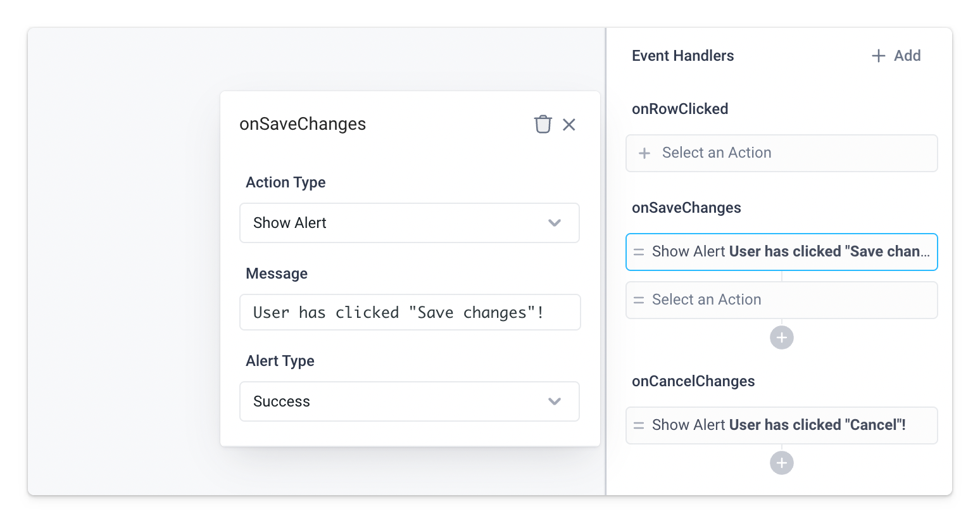
Task: Click the trash icon to delete onSaveChanges handler
Action: click(543, 124)
